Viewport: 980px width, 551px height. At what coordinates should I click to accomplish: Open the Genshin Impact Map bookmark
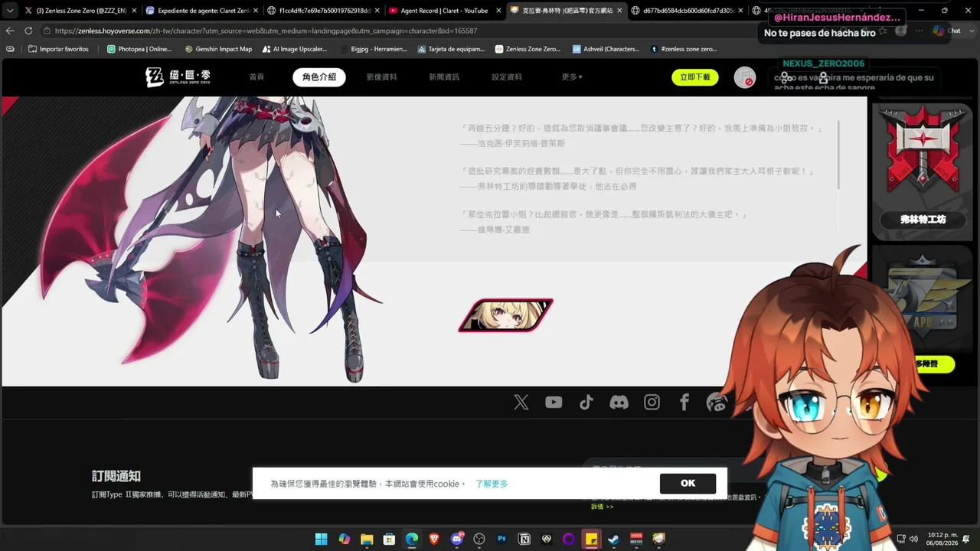(217, 49)
